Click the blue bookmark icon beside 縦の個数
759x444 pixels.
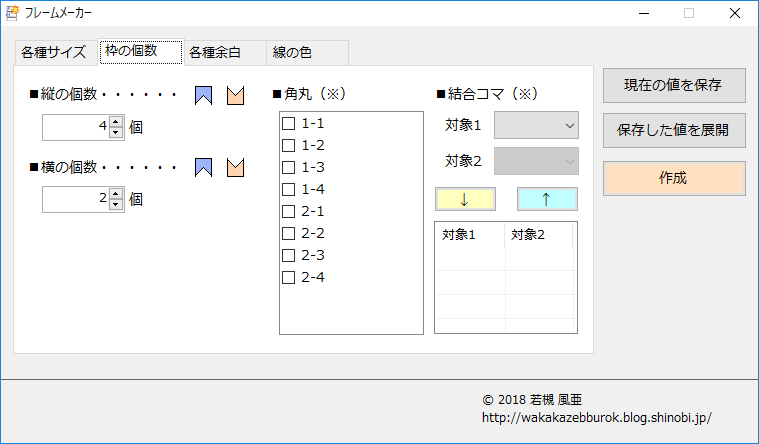coord(204,95)
